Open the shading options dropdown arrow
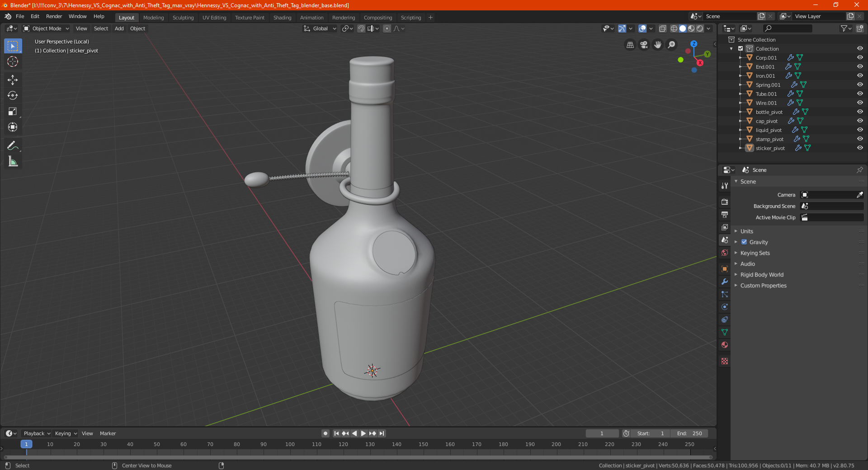The height and width of the screenshot is (470, 868). point(708,28)
